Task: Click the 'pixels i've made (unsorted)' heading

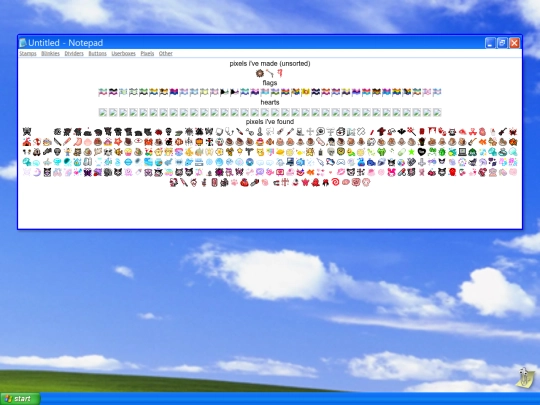Action: 270,64
